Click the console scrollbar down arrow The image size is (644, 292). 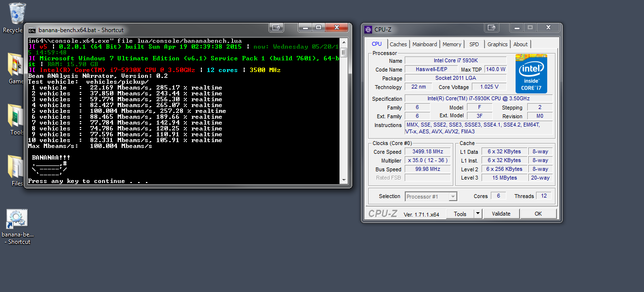click(343, 180)
